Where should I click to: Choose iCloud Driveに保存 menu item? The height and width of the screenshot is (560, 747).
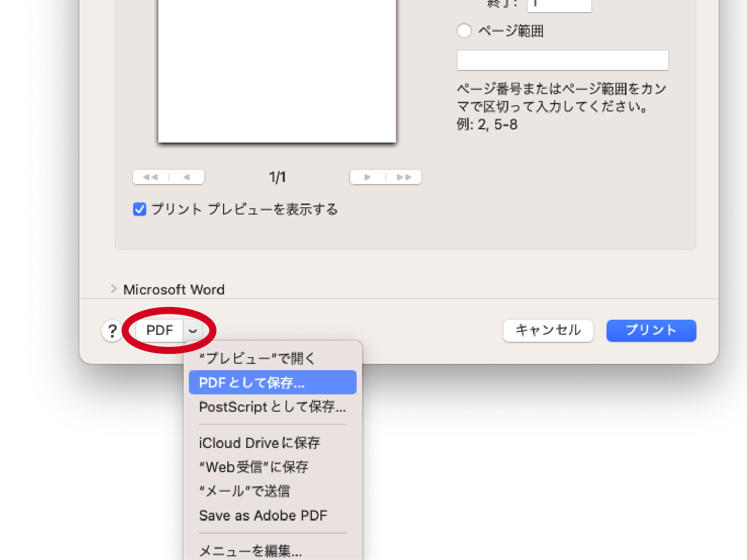coord(272,443)
